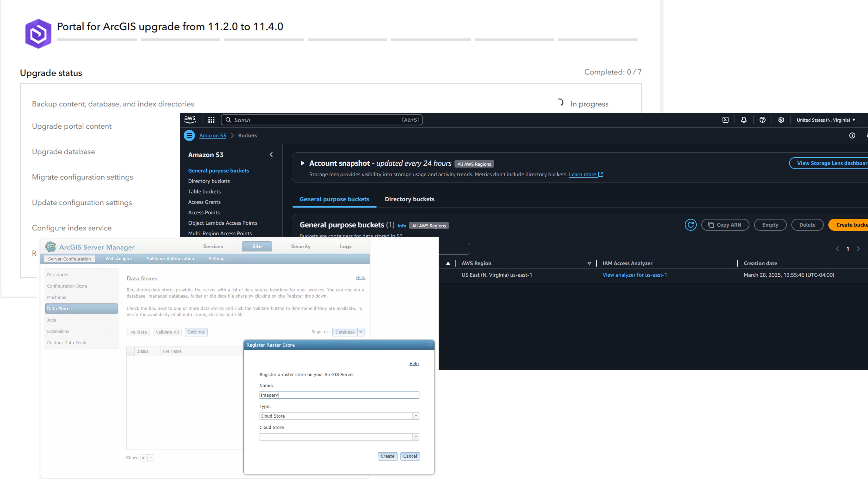
Task: Toggle the S3 hamburger navigation menu
Action: (189, 135)
